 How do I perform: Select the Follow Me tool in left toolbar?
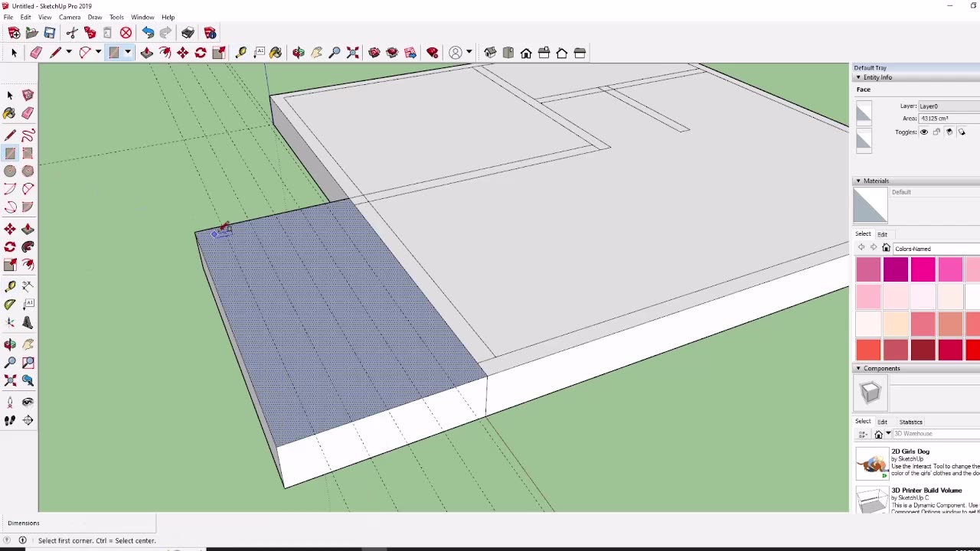point(28,246)
